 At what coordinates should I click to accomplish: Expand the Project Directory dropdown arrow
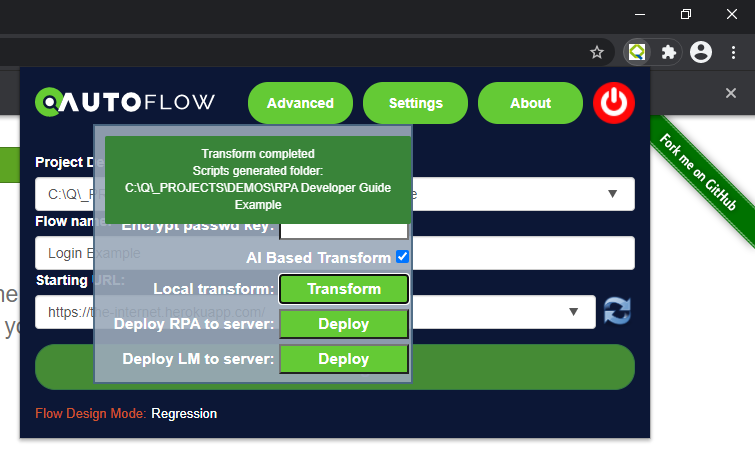click(612, 194)
